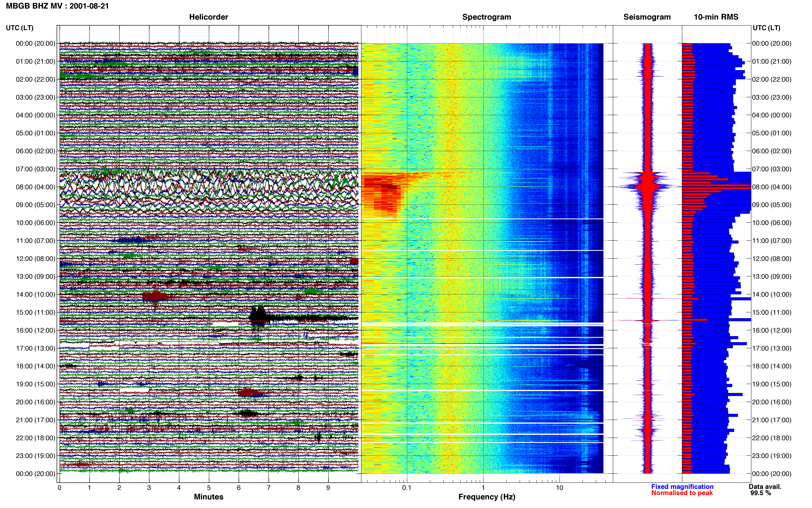Click the 6 tick on the Minutes axis
Image resolution: width=812 pixels, height=508 pixels.
pyautogui.click(x=239, y=487)
